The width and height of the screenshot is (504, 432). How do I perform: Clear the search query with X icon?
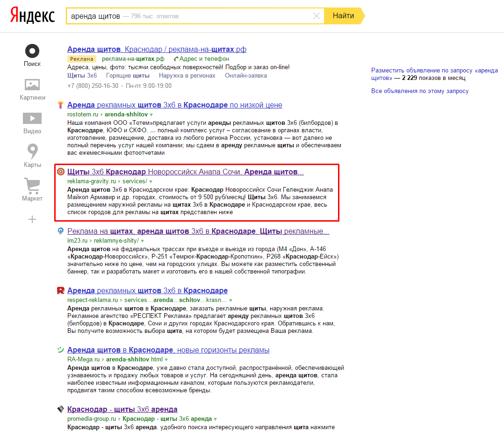point(316,16)
